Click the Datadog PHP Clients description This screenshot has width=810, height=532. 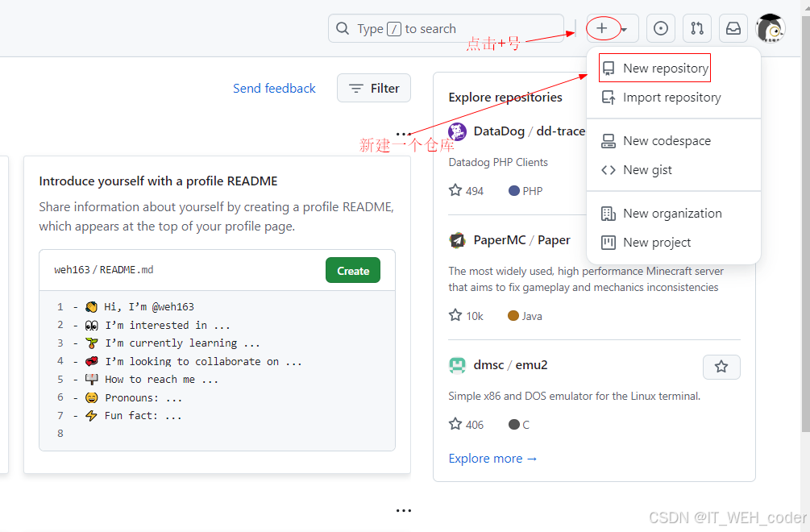coord(498,162)
